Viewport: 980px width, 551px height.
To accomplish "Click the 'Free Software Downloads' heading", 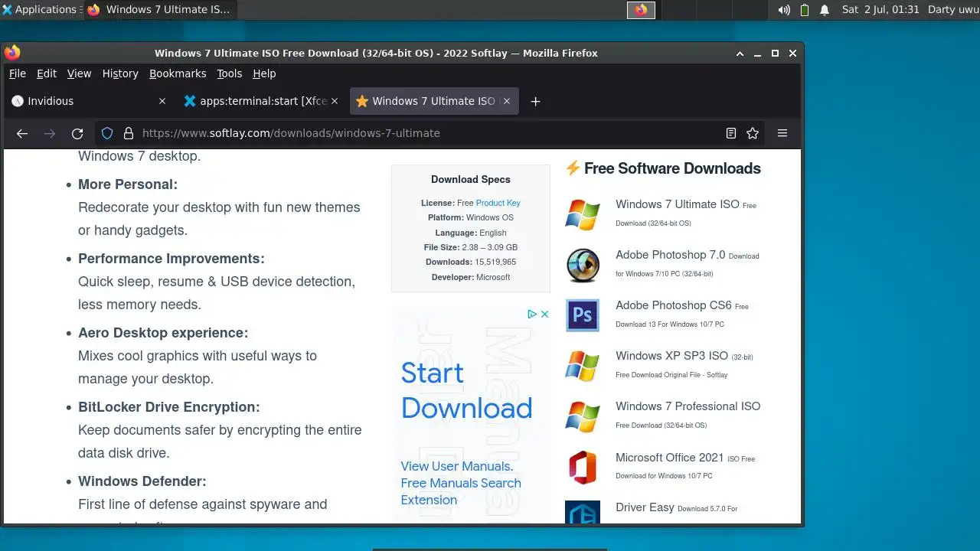I will [x=672, y=168].
